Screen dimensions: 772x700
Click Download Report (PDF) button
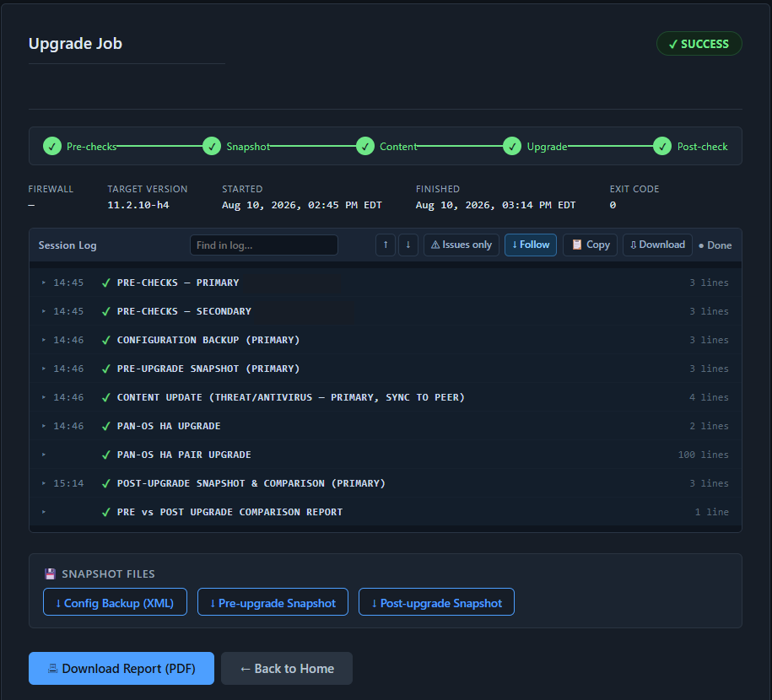pyautogui.click(x=121, y=669)
